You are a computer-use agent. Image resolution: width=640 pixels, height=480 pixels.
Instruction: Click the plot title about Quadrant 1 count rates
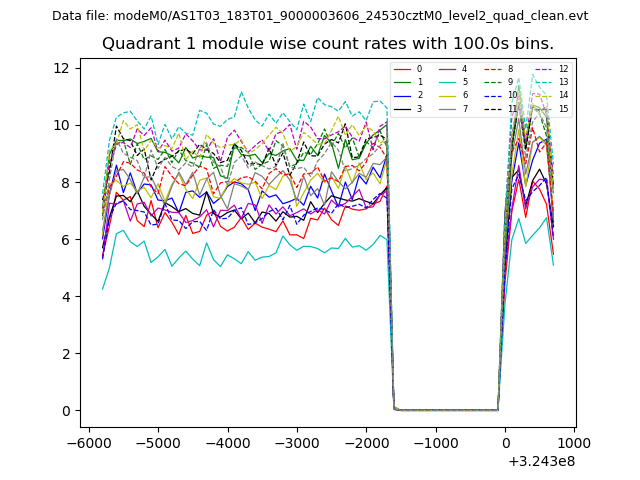[328, 44]
